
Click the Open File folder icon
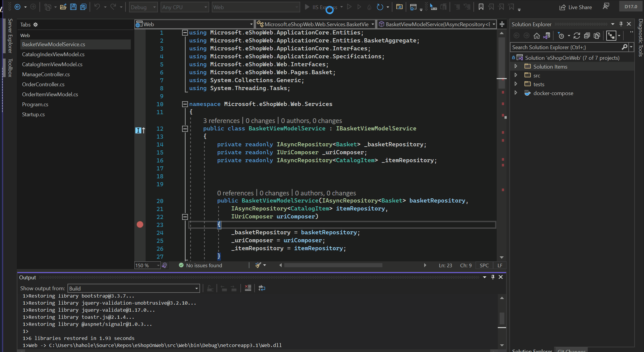[63, 7]
